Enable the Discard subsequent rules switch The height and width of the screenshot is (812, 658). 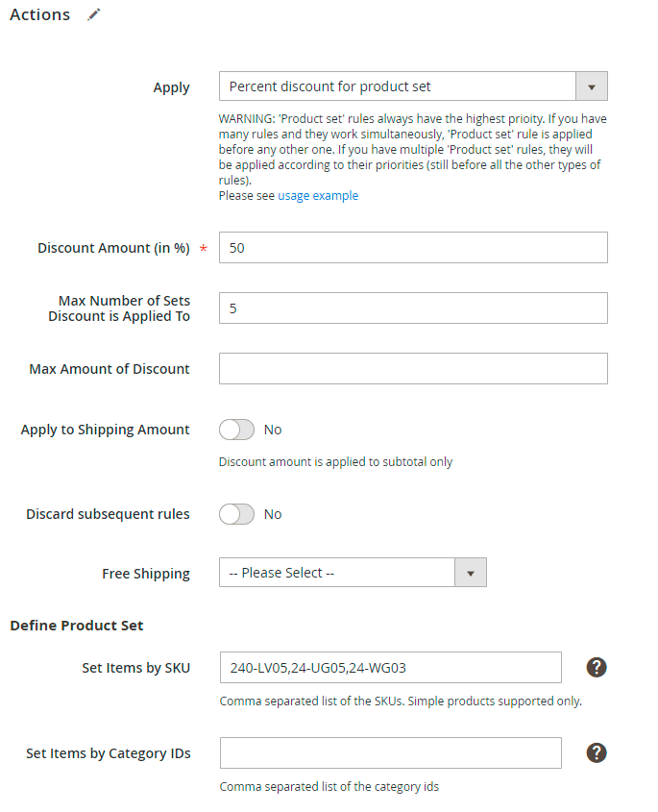click(236, 514)
